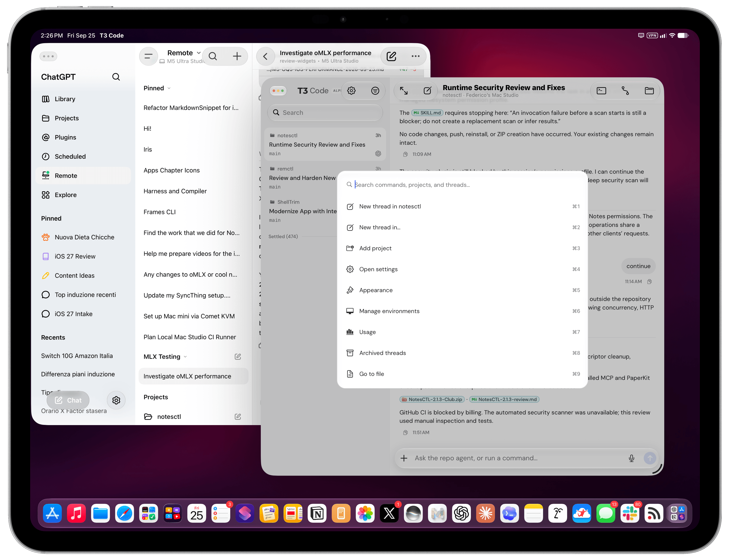730x560 pixels.
Task: Click the Chat new conversation button
Action: (68, 400)
